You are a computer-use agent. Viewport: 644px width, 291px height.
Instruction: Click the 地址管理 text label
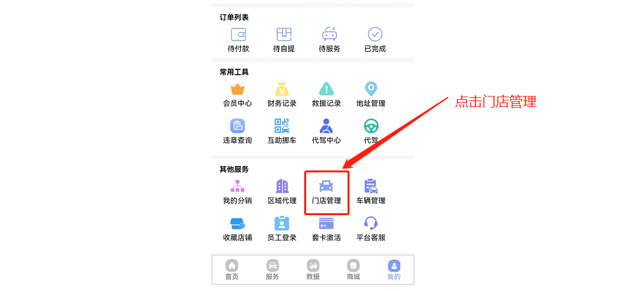click(x=371, y=104)
